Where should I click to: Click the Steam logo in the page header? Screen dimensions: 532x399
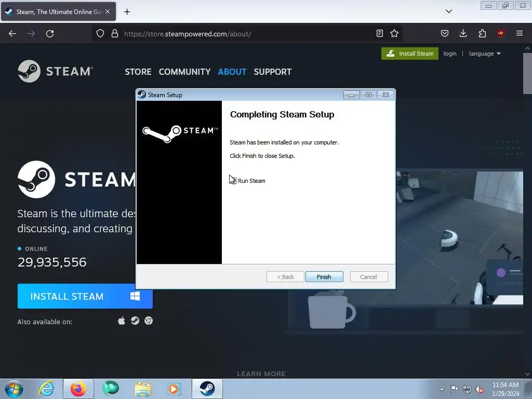(55, 71)
